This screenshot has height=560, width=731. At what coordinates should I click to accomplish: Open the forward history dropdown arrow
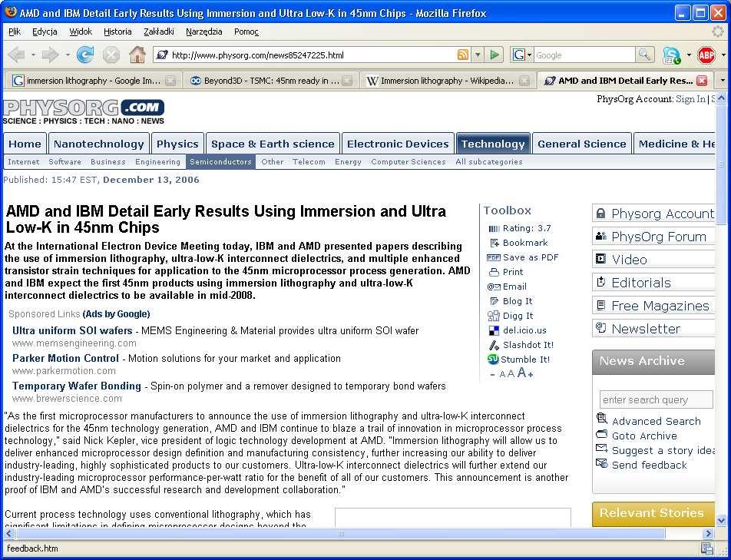(x=68, y=55)
